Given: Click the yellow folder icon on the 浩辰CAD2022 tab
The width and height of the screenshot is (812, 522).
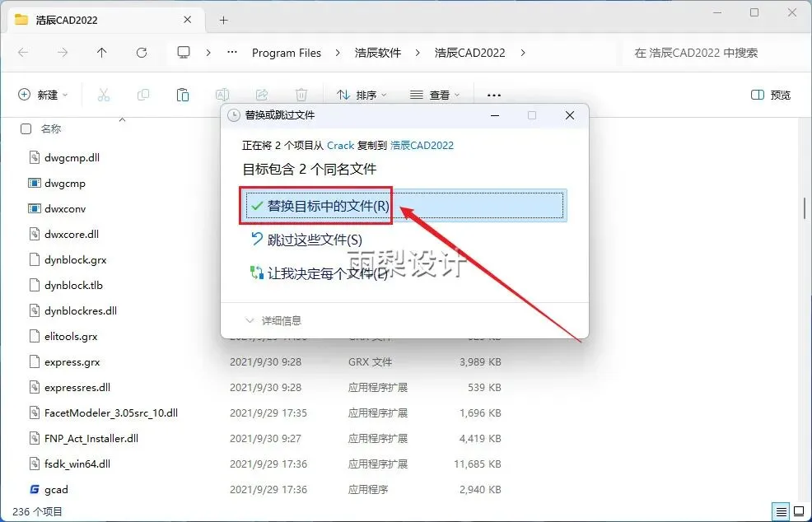Looking at the screenshot, I should tap(21, 21).
